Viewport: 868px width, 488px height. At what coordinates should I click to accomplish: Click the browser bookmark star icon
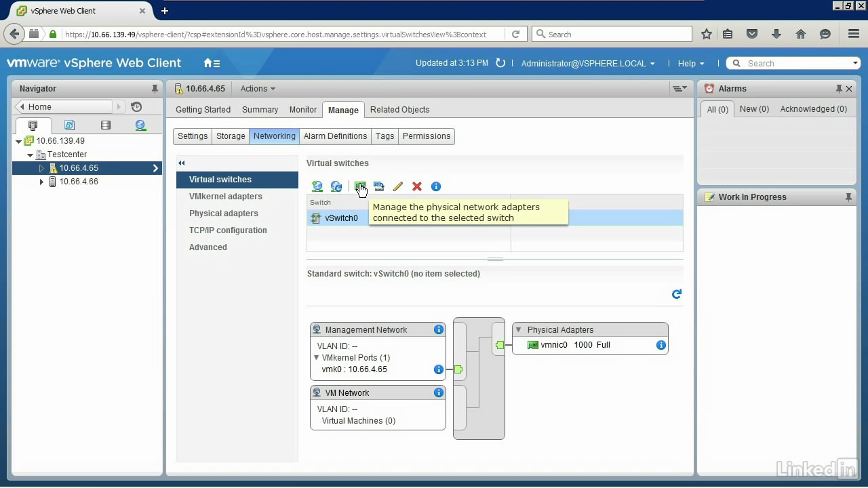(707, 34)
